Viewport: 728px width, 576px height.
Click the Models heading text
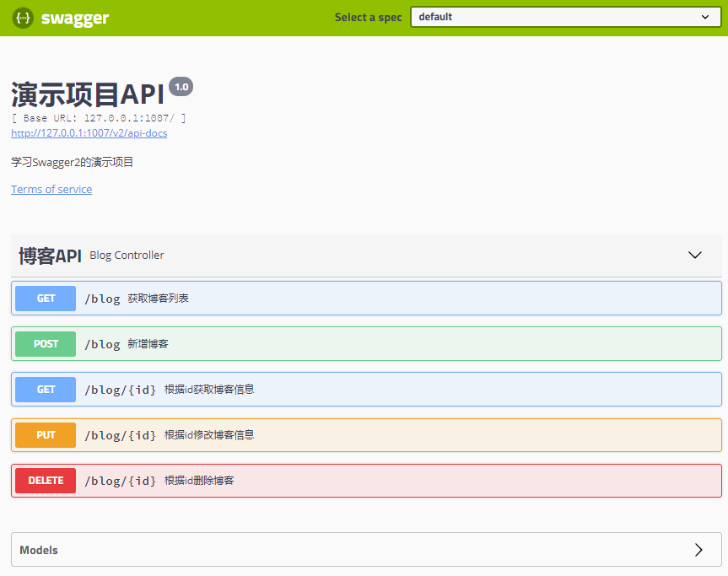click(39, 550)
